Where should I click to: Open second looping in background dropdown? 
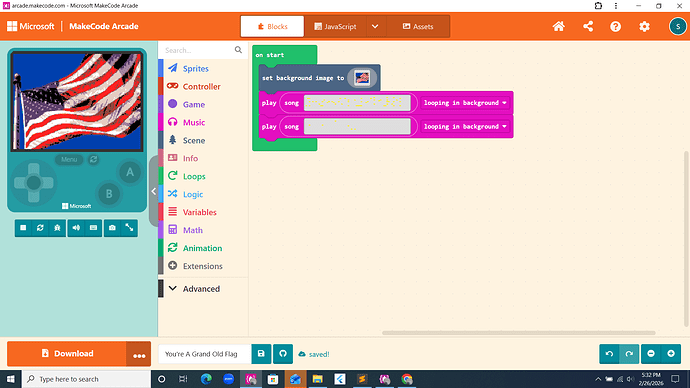(465, 127)
